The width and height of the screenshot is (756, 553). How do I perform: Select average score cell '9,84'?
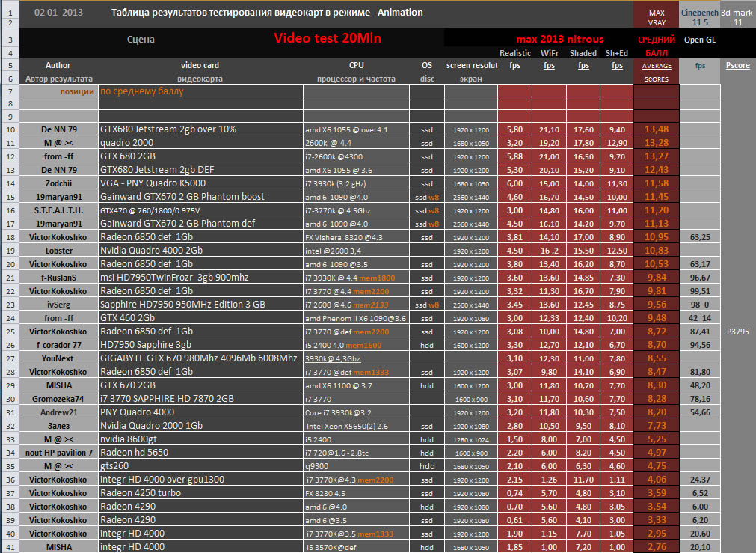pos(657,278)
